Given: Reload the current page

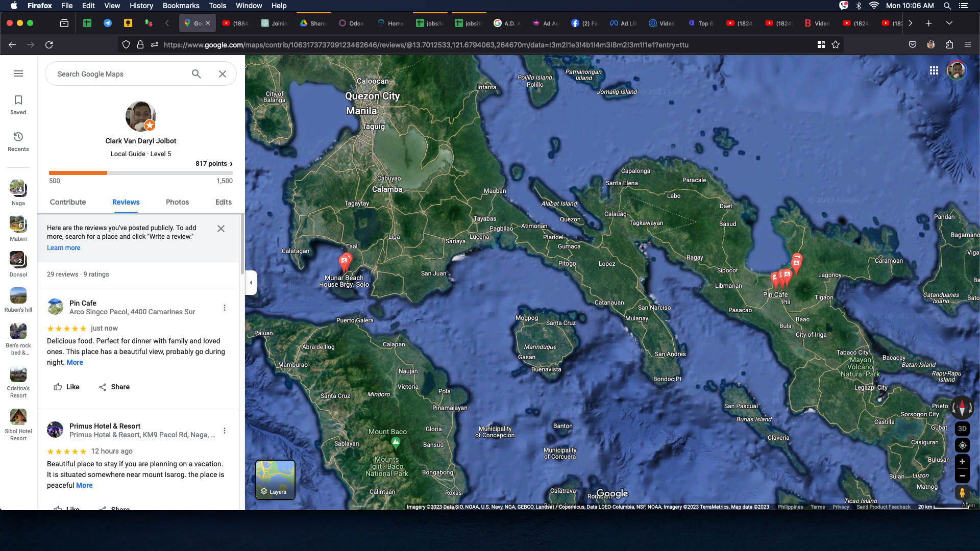Looking at the screenshot, I should [49, 45].
